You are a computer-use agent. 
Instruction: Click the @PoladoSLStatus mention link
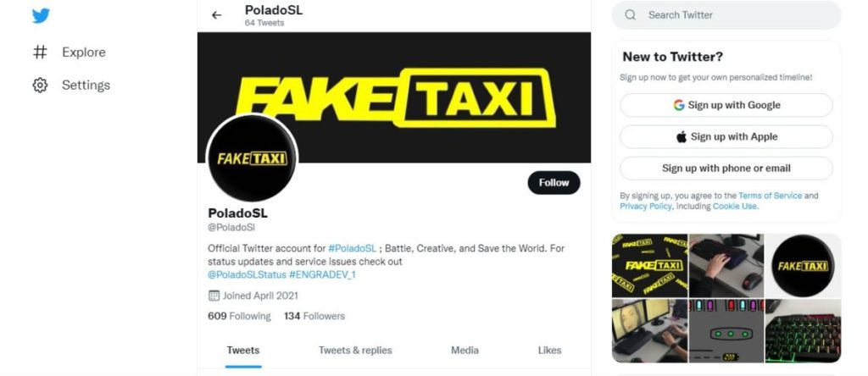(247, 275)
